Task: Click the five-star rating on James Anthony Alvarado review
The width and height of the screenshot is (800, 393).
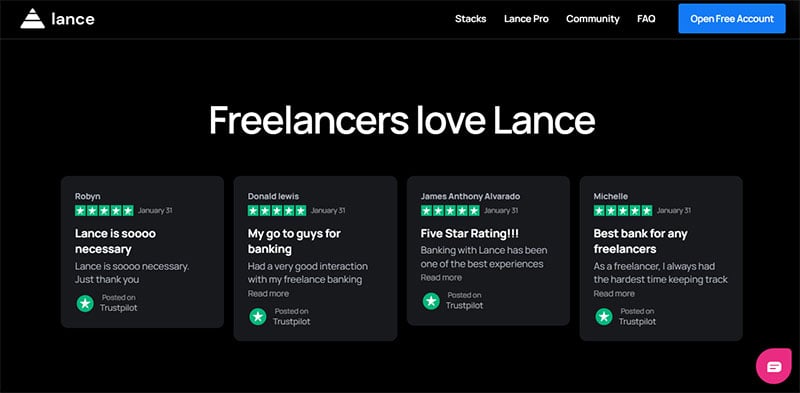Action: pyautogui.click(x=450, y=210)
